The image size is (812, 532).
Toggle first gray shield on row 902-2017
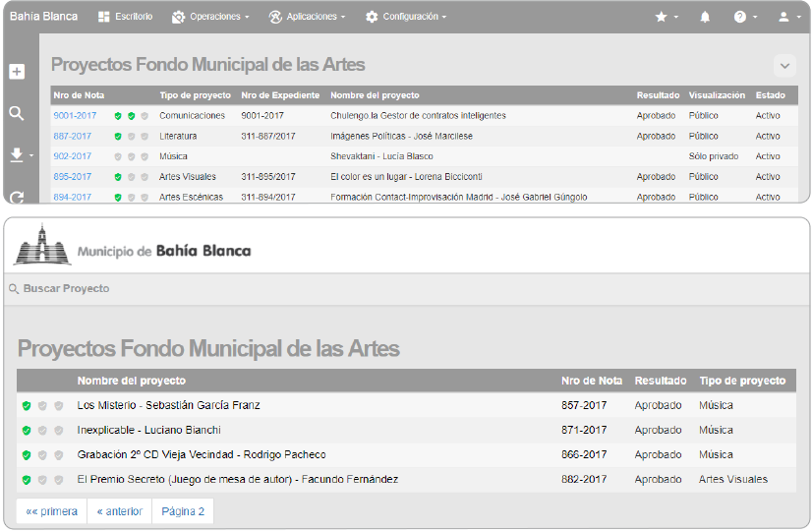click(x=118, y=156)
